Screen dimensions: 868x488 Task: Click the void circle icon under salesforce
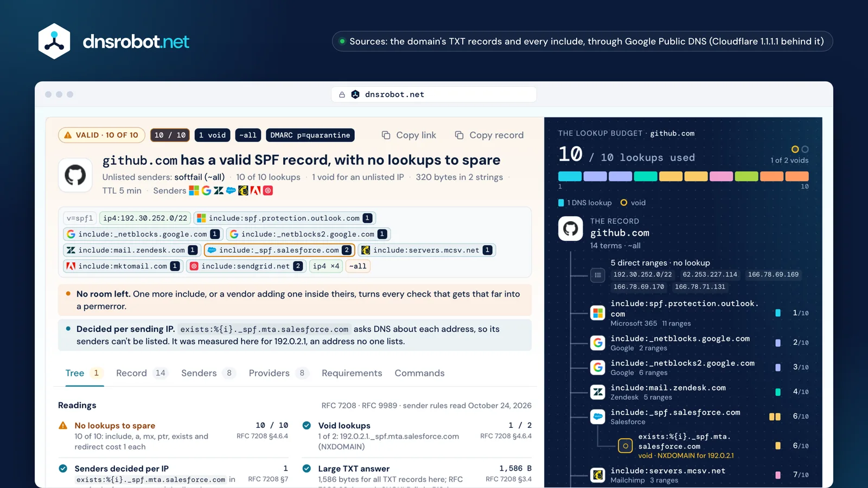point(626,446)
